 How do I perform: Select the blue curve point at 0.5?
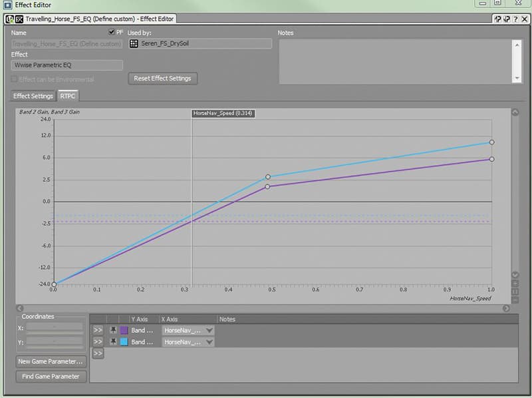tap(268, 176)
